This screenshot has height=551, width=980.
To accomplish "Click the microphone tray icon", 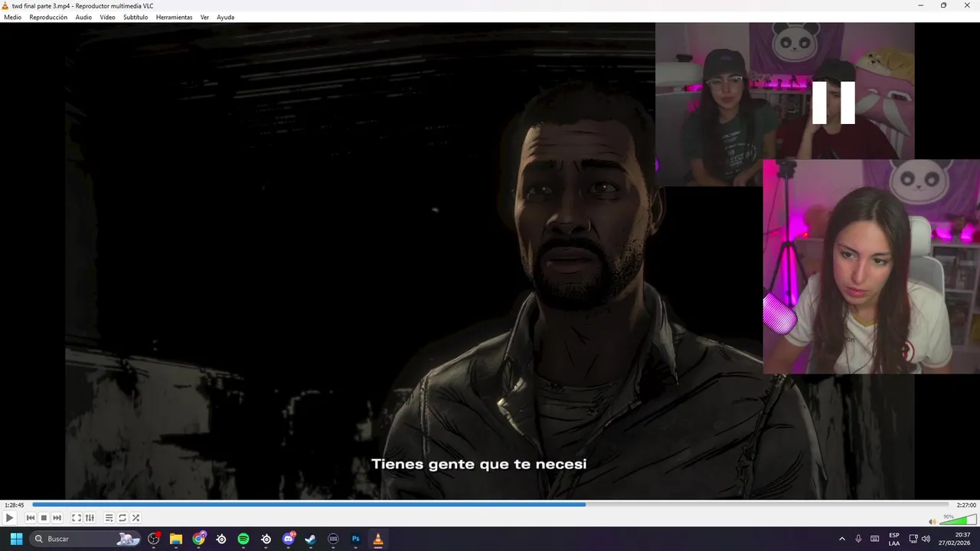I will (858, 539).
